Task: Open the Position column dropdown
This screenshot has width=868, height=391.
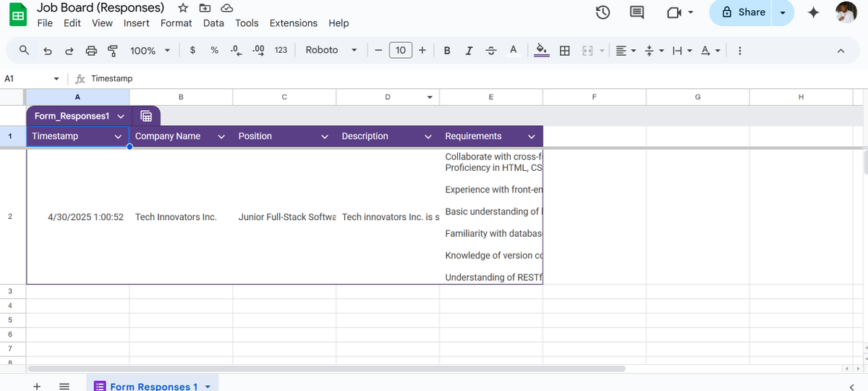Action: pyautogui.click(x=325, y=136)
